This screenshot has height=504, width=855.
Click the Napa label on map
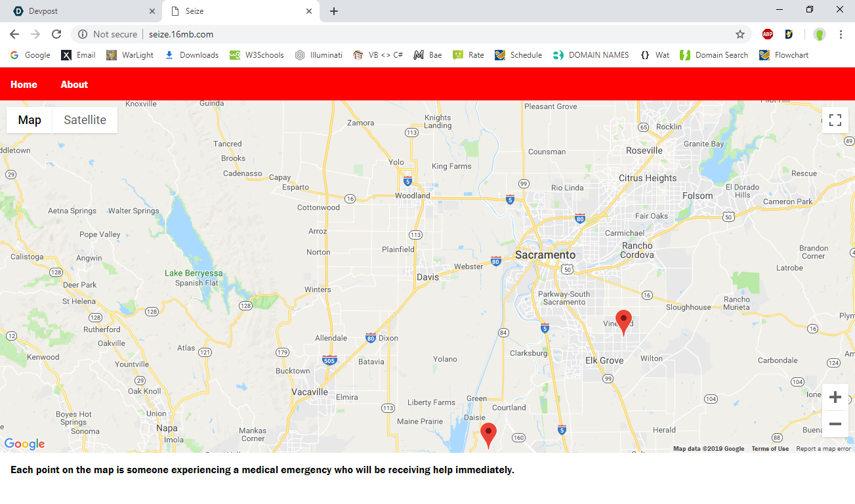click(x=167, y=428)
